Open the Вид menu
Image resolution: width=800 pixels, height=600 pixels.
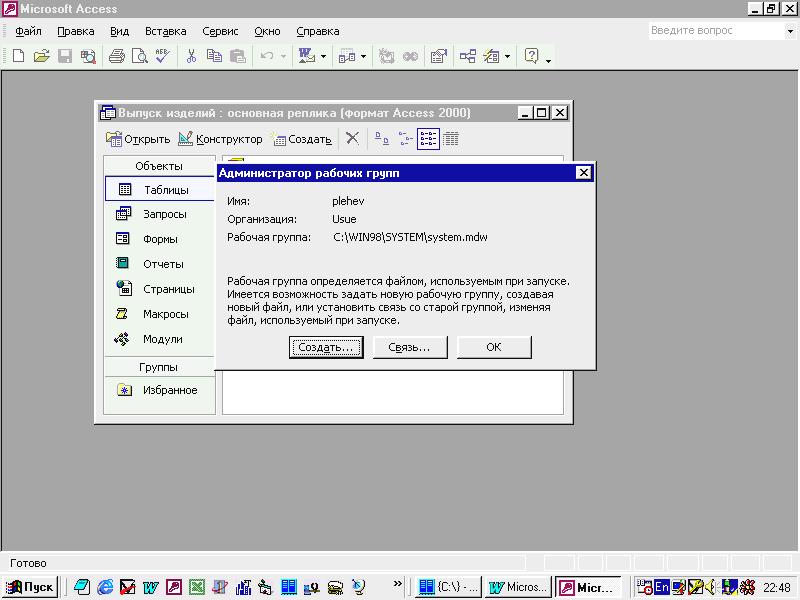click(119, 31)
